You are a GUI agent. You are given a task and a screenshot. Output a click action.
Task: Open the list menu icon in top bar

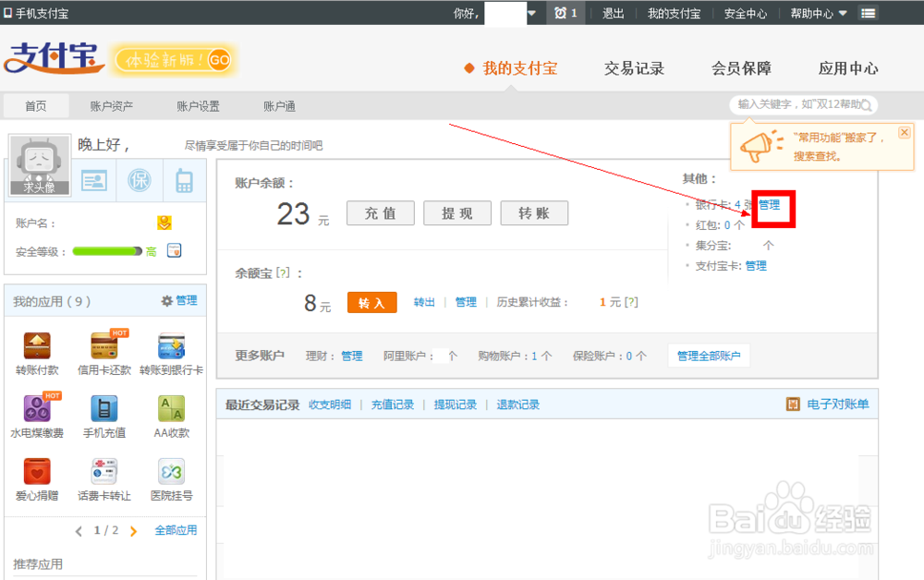[868, 13]
